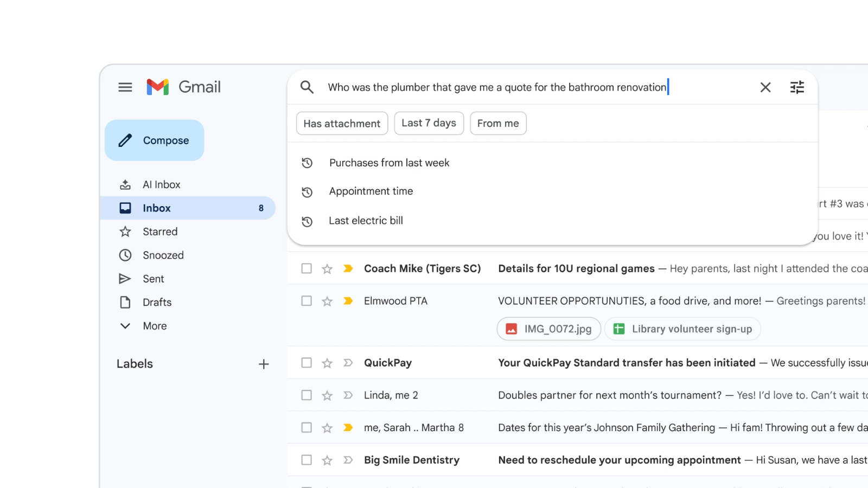Click the Drafts document icon
The image size is (868, 488).
pos(125,302)
